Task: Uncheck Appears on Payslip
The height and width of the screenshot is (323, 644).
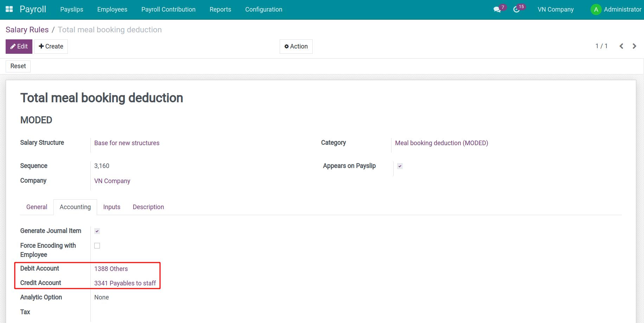Action: 400,166
